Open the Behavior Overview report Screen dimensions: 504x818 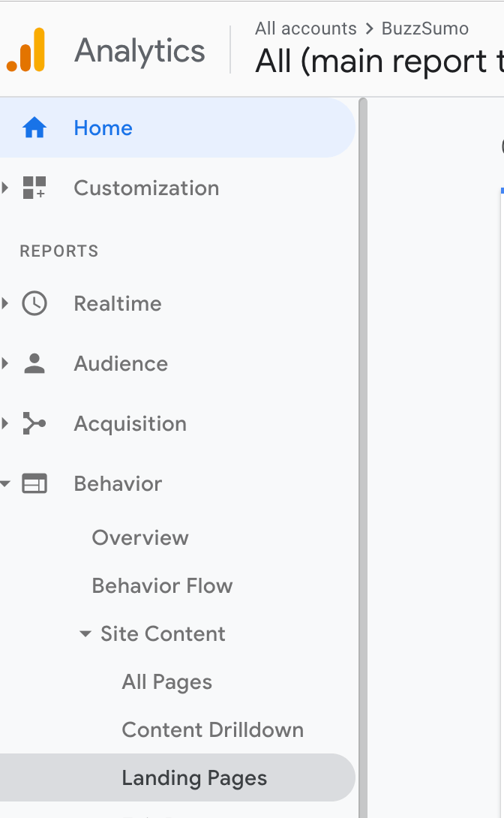click(140, 538)
